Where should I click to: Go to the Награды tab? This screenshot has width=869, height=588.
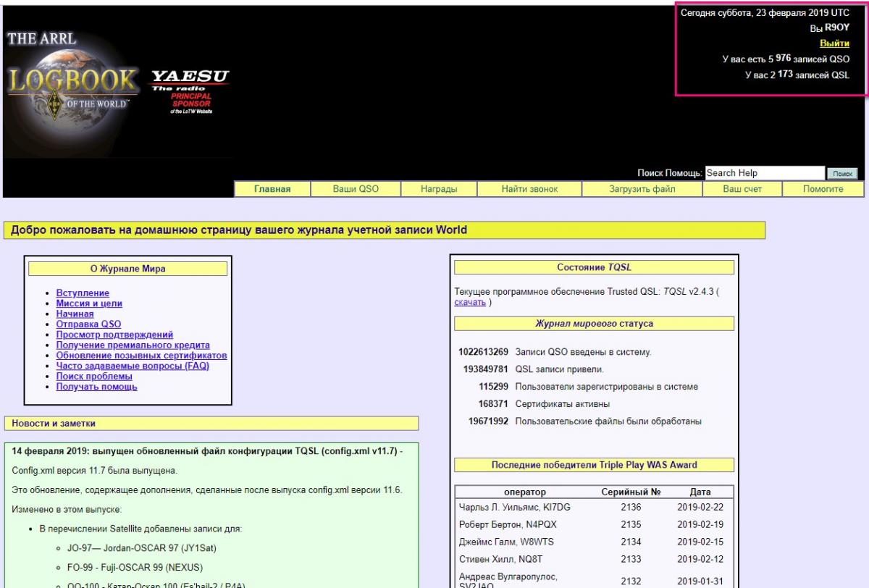pyautogui.click(x=439, y=189)
